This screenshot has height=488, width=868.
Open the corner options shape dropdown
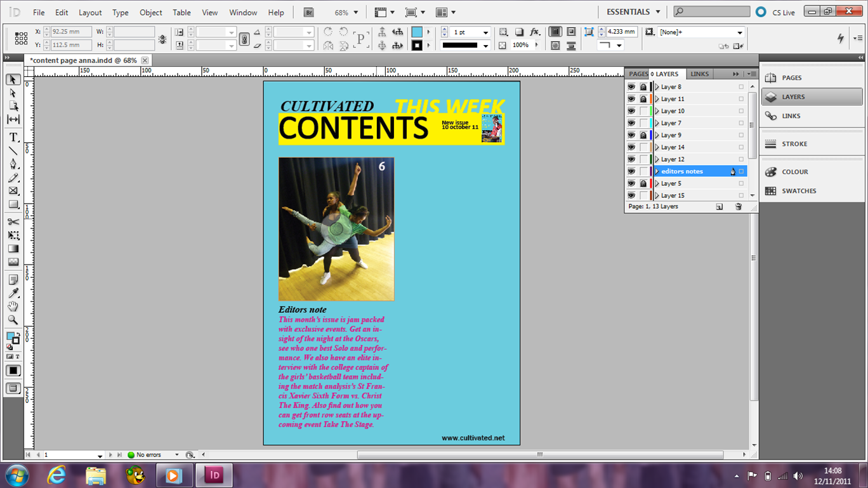[x=619, y=46]
